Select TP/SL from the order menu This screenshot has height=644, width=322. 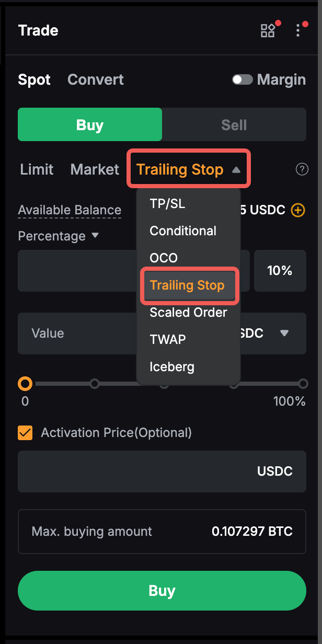(x=167, y=204)
